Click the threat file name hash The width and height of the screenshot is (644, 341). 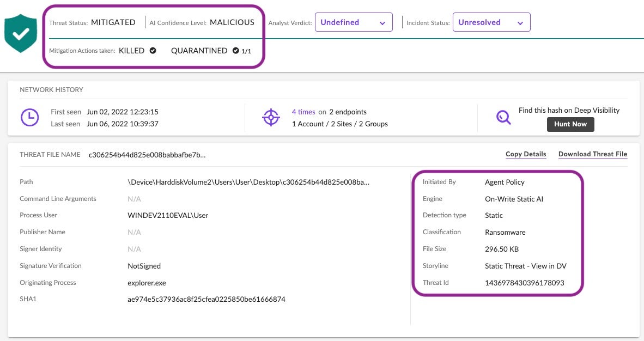click(147, 155)
